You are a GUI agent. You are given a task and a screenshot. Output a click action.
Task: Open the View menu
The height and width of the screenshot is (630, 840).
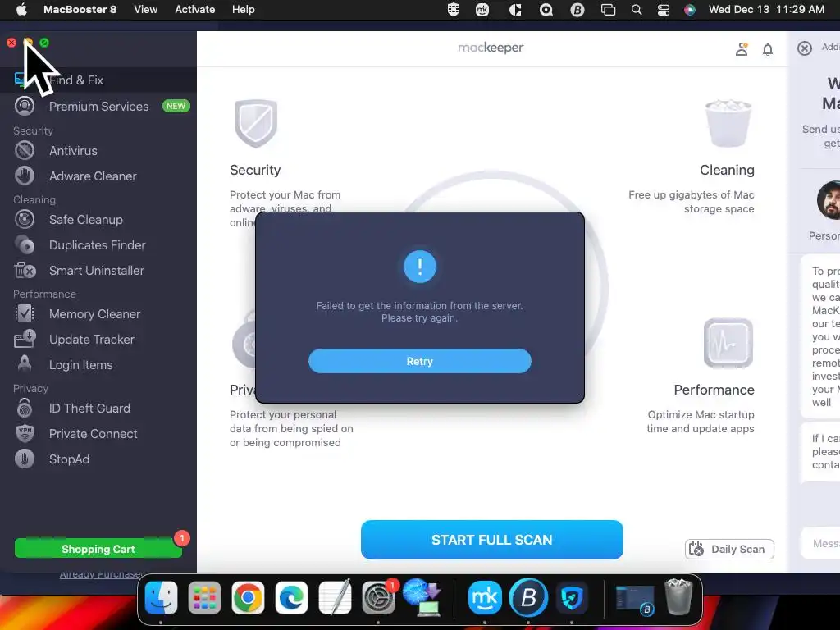(146, 10)
